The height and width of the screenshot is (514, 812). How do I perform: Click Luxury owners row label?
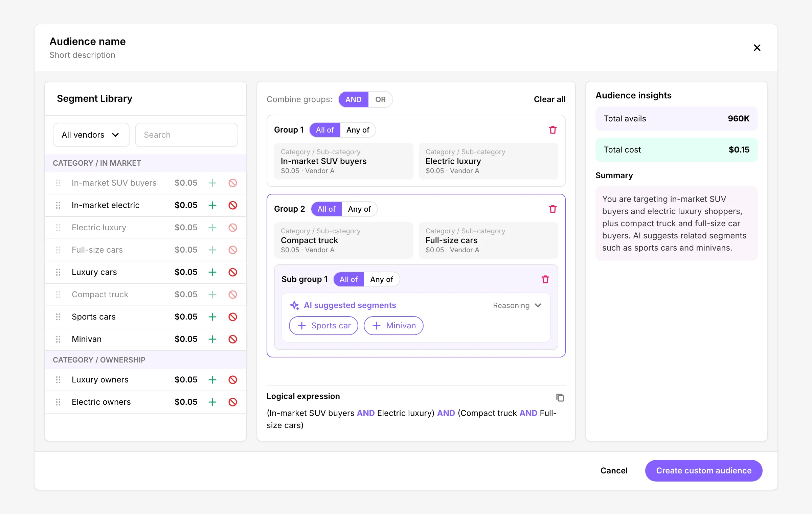[x=100, y=380]
